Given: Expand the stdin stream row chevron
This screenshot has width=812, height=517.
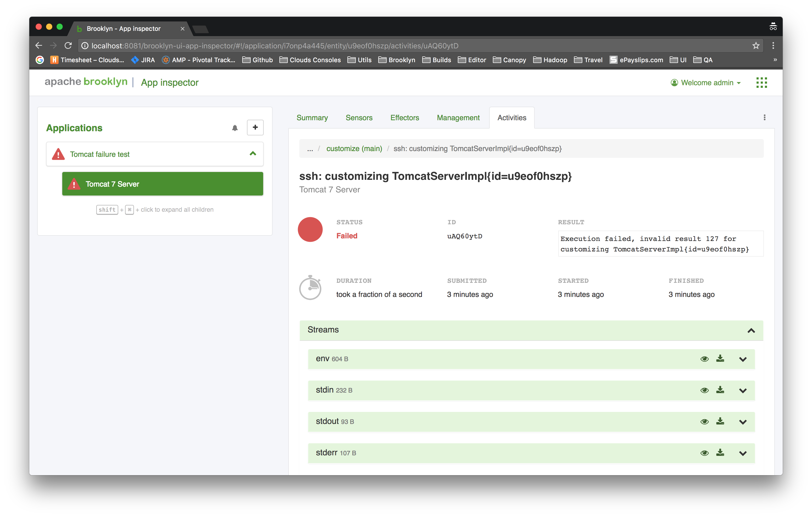Looking at the screenshot, I should pos(742,390).
